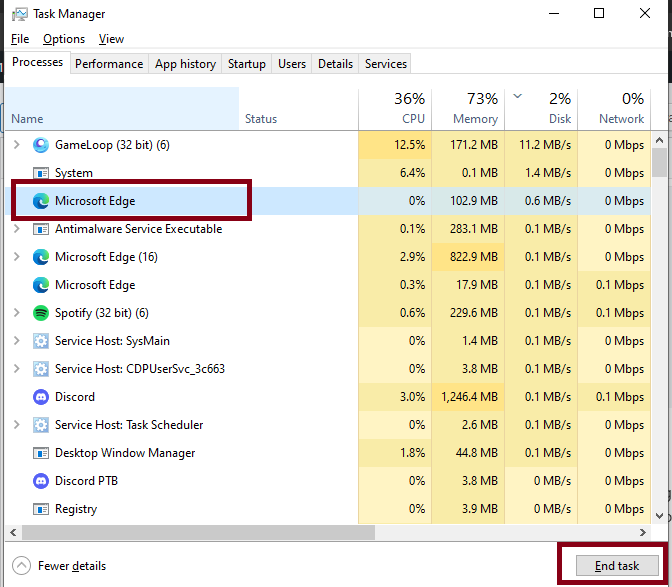Click the Discord PTB icon
Image resolution: width=672 pixels, height=587 pixels.
point(41,481)
